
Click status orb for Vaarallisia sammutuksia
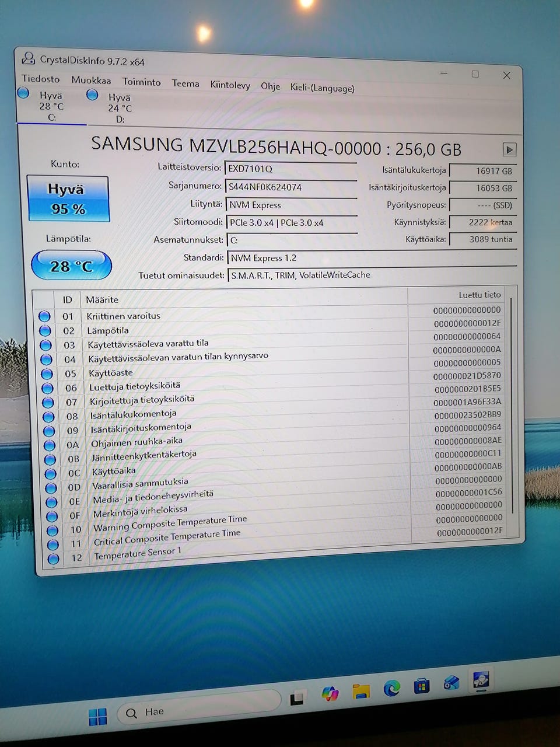coord(51,488)
